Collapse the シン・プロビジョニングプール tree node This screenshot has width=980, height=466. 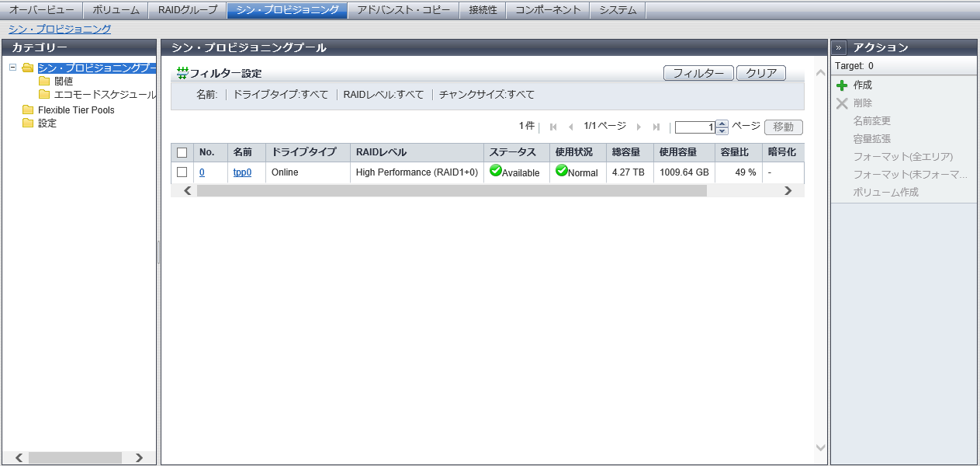pos(13,68)
